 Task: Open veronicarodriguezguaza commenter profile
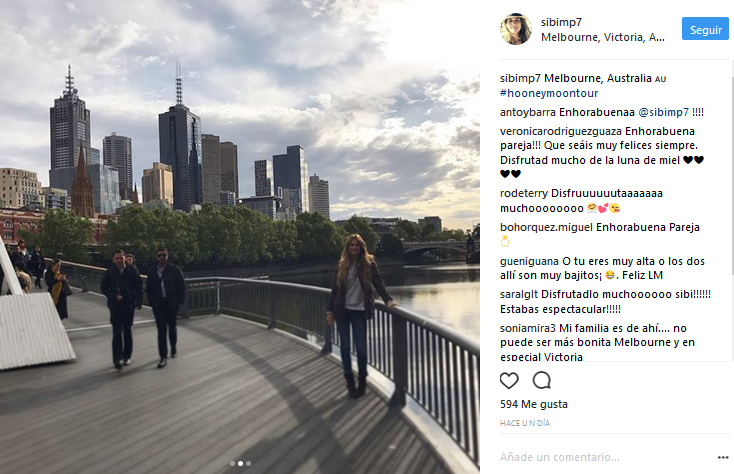coord(561,131)
